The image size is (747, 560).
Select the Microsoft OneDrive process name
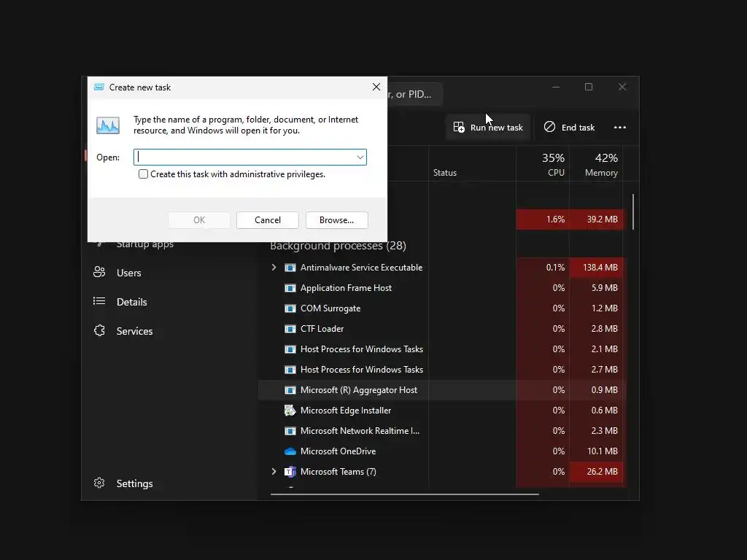338,451
